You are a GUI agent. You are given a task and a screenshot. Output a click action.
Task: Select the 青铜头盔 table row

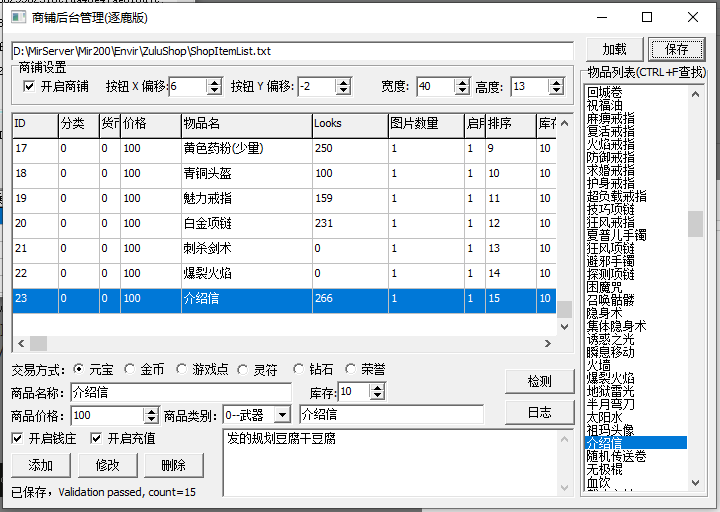point(284,174)
